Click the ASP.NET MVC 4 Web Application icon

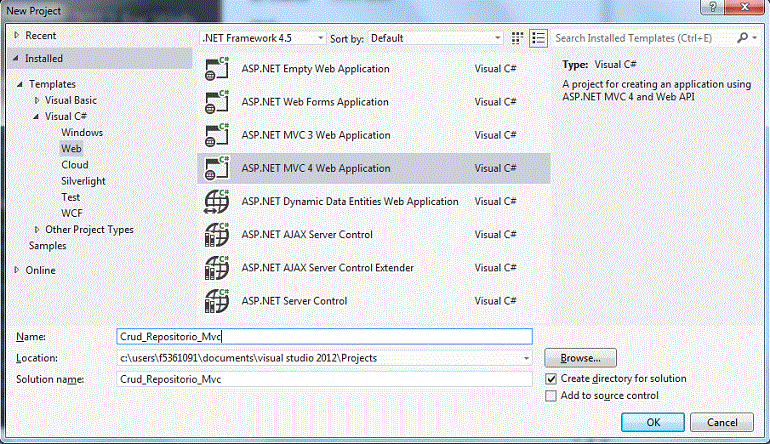click(217, 168)
